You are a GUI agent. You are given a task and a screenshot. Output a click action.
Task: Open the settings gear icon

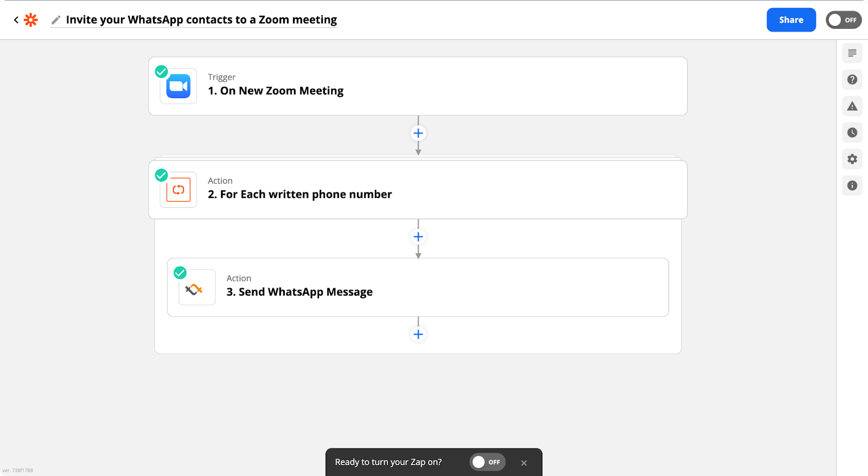coord(852,159)
